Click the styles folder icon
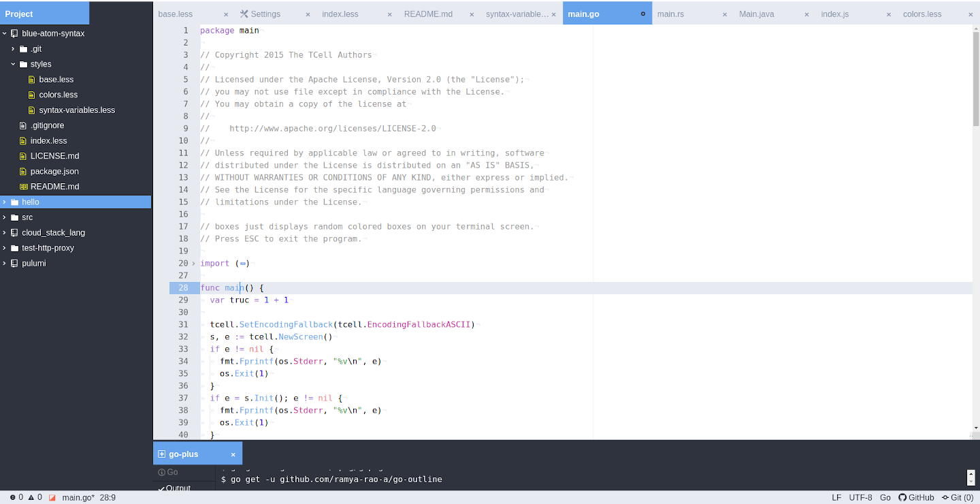The image size is (980, 504). (23, 64)
